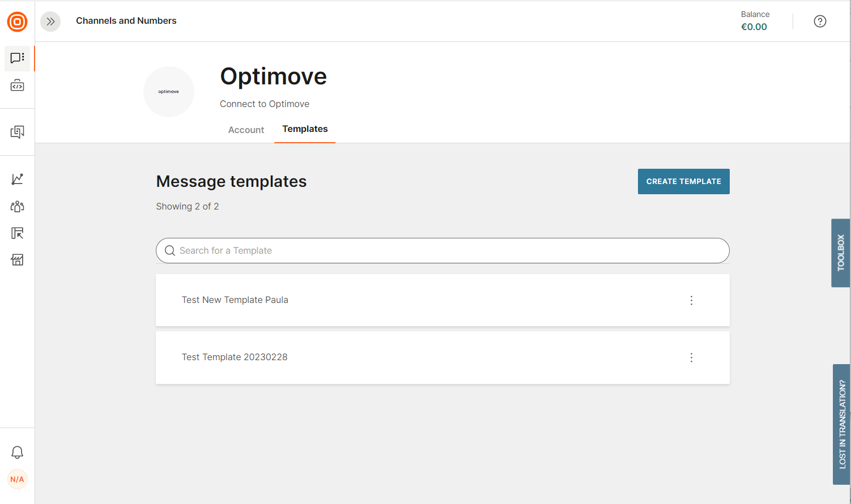Open the content templates cursor icon
Image resolution: width=851 pixels, height=504 pixels.
[17, 233]
